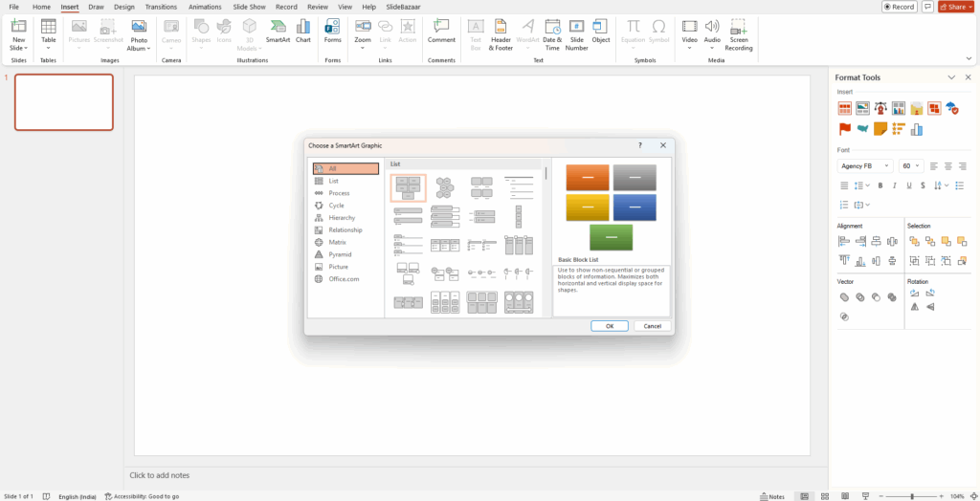
Task: Click the Record button at top right
Action: point(900,7)
